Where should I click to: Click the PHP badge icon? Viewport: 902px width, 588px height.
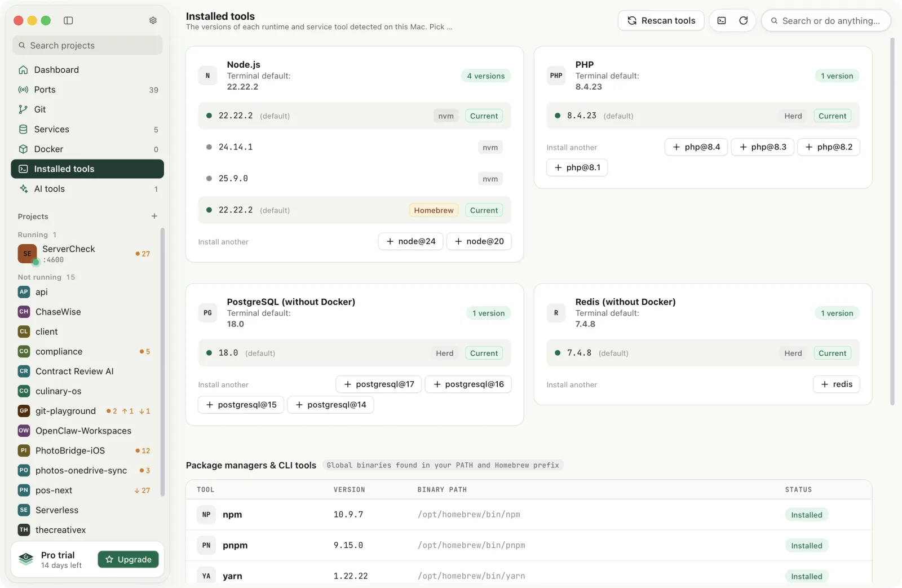point(556,76)
